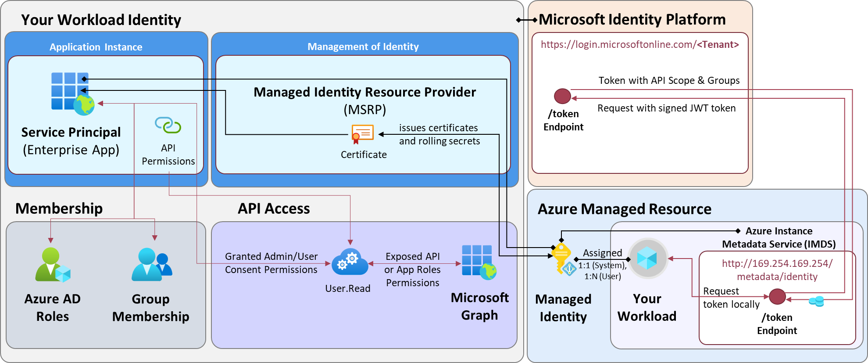Open the login.microsoftonline.com Tenant URL
The image size is (868, 363).
point(639,44)
